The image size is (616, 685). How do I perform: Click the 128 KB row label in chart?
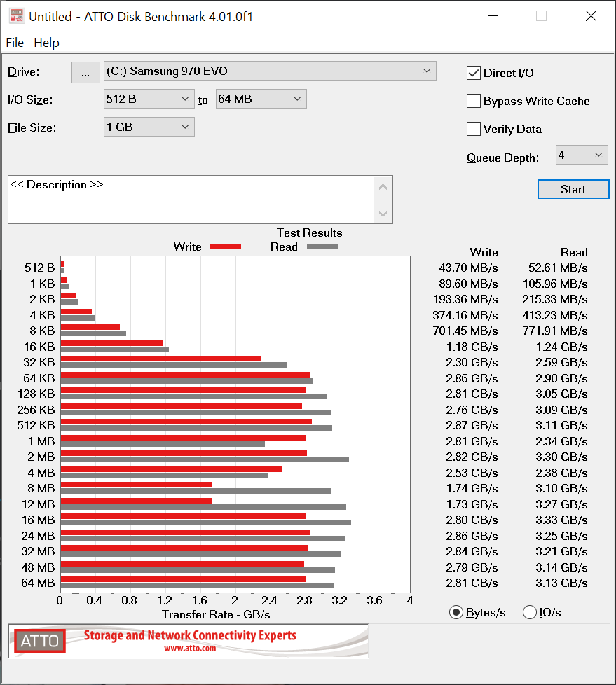[36, 394]
